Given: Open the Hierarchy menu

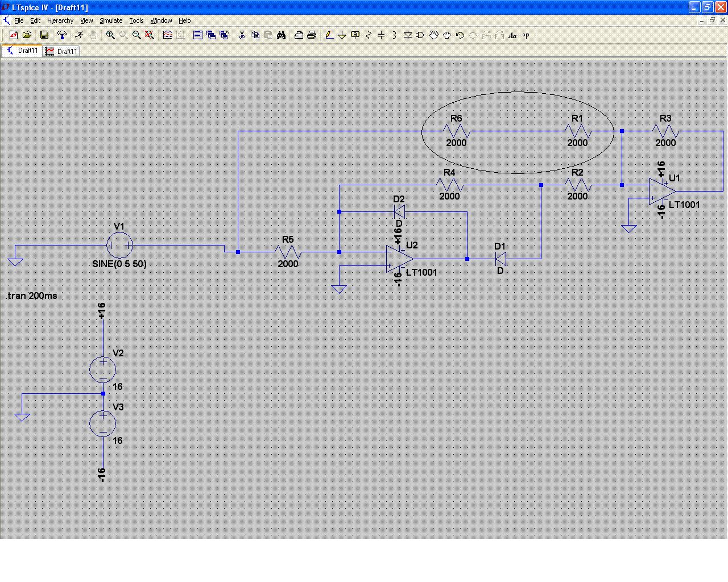Looking at the screenshot, I should (60, 20).
